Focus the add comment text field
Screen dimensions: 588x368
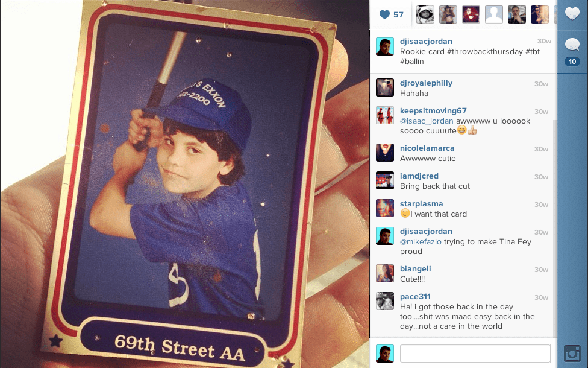(475, 354)
